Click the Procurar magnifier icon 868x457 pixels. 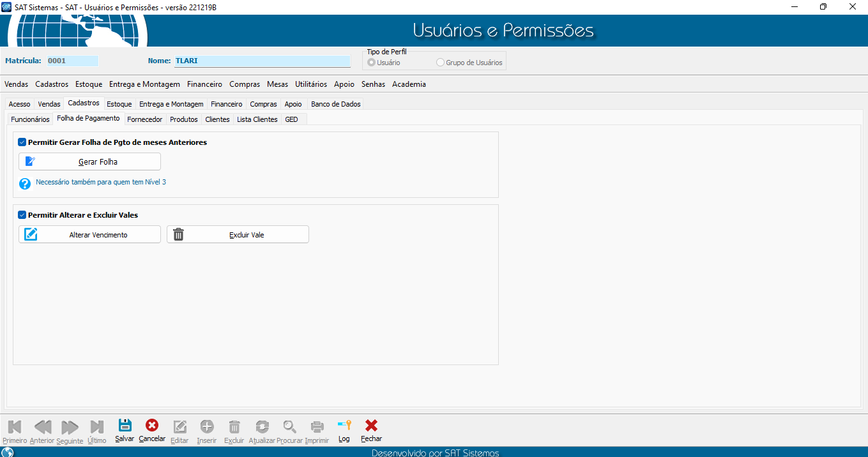[x=290, y=426]
